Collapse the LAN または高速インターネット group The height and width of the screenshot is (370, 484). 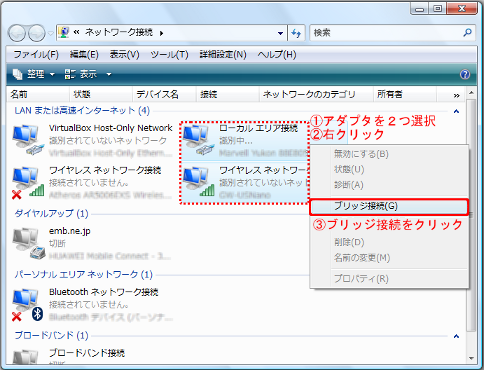[x=456, y=111]
